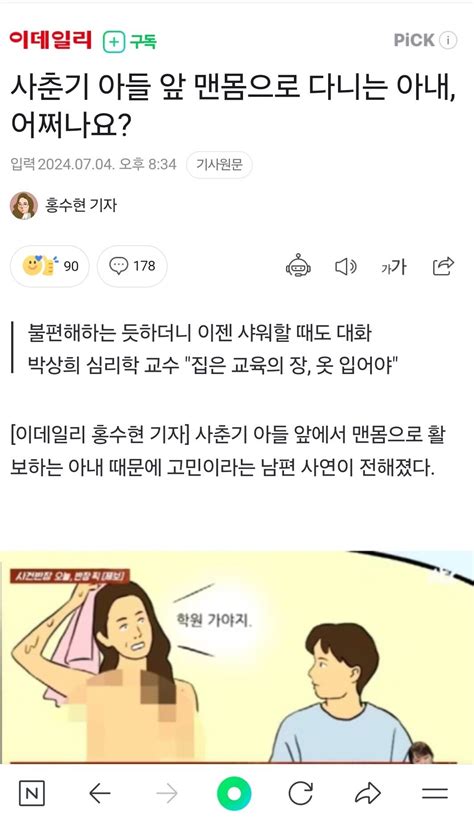
Task: Open the cartoon article image
Action: [237, 656]
